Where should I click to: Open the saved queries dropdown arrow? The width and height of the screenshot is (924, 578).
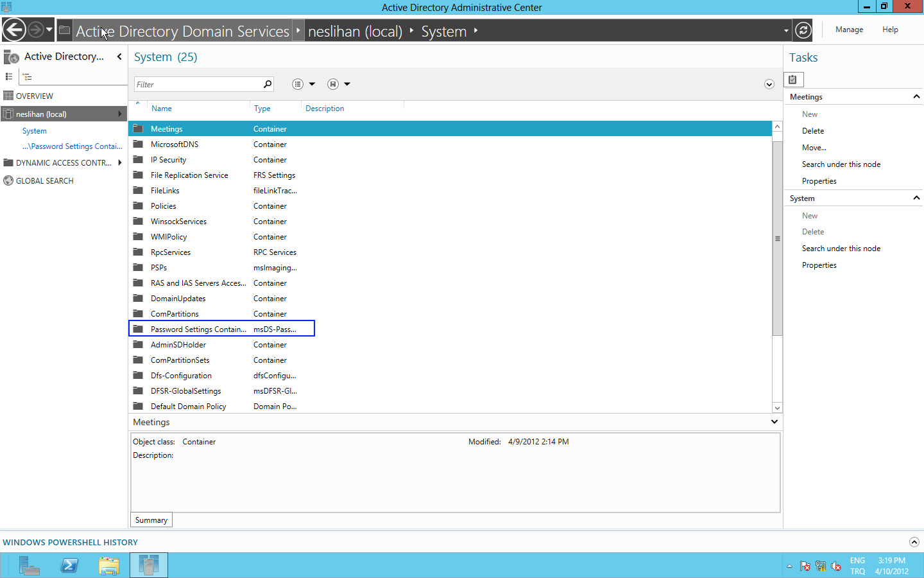[347, 84]
